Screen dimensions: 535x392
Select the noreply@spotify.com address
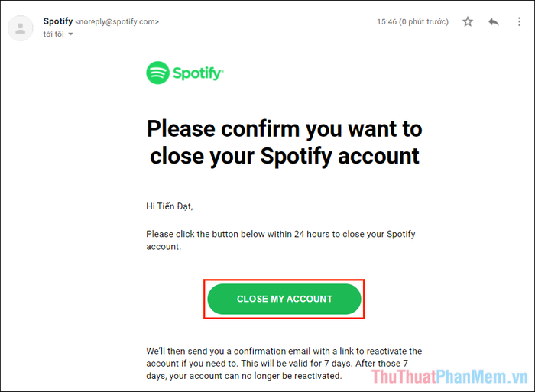[x=117, y=22]
